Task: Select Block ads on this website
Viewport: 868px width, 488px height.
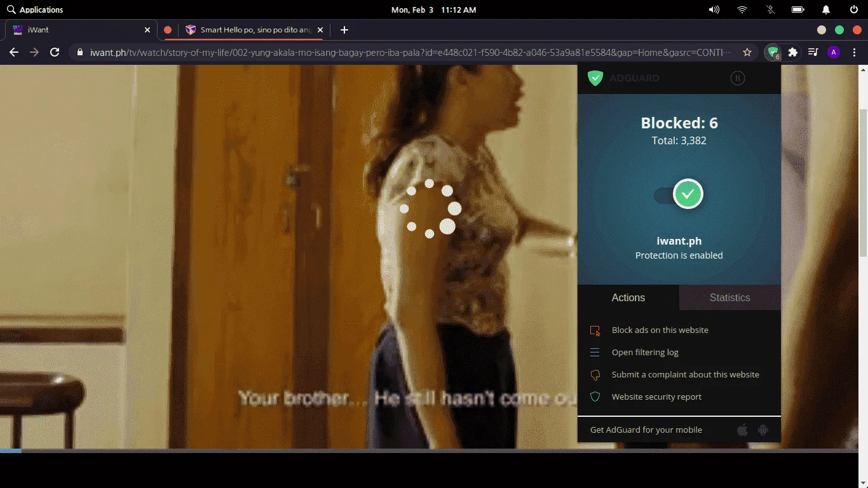Action: (x=660, y=330)
